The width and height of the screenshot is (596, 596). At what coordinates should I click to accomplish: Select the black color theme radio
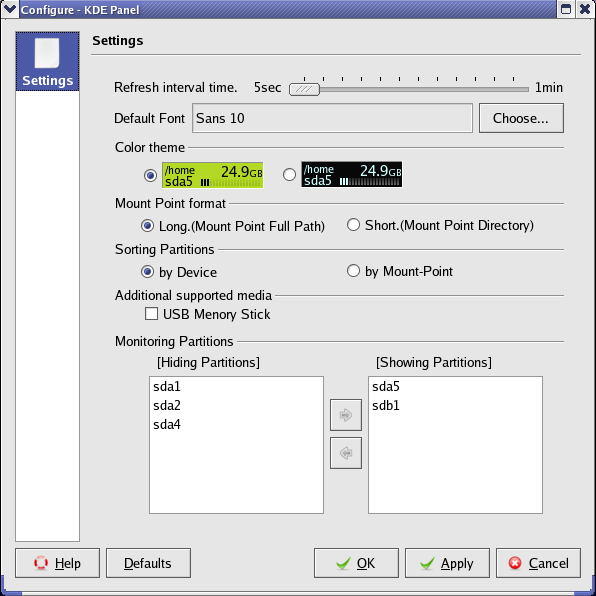pos(289,174)
